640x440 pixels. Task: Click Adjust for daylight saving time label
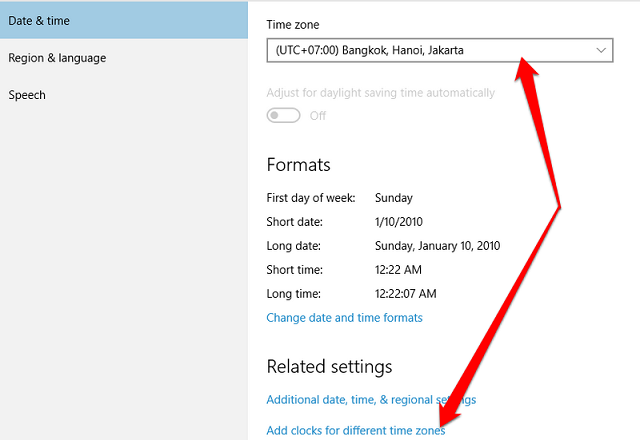(x=380, y=93)
